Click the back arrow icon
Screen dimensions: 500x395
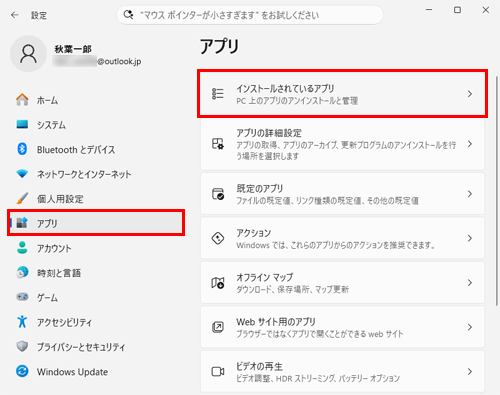tap(15, 15)
